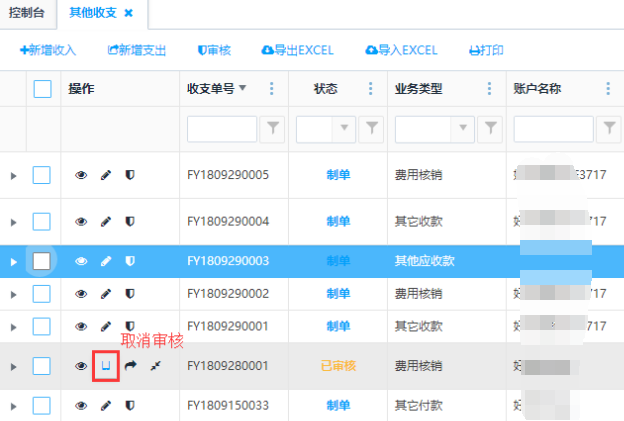Click the audit shield icon for FY1809290002
This screenshot has height=421, width=624.
coord(129,294)
